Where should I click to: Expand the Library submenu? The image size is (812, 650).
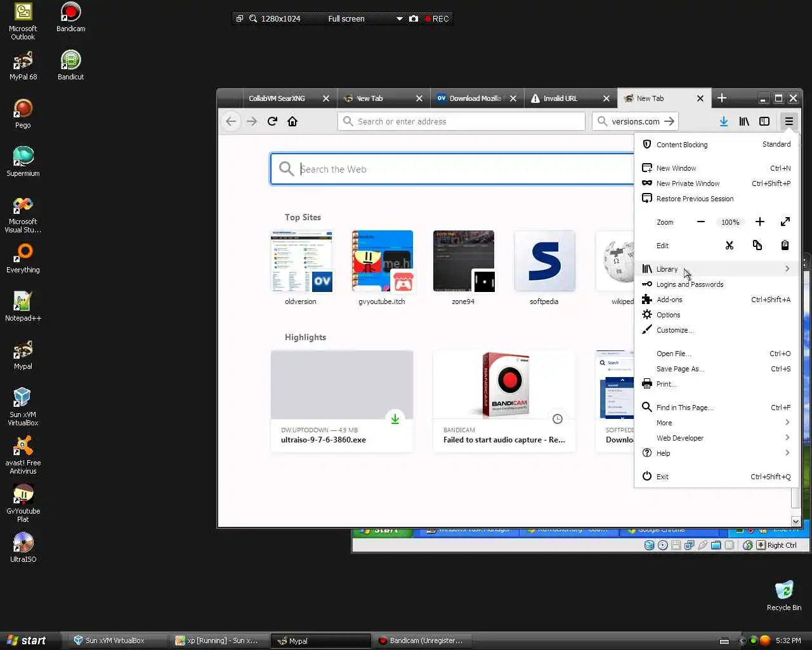716,269
